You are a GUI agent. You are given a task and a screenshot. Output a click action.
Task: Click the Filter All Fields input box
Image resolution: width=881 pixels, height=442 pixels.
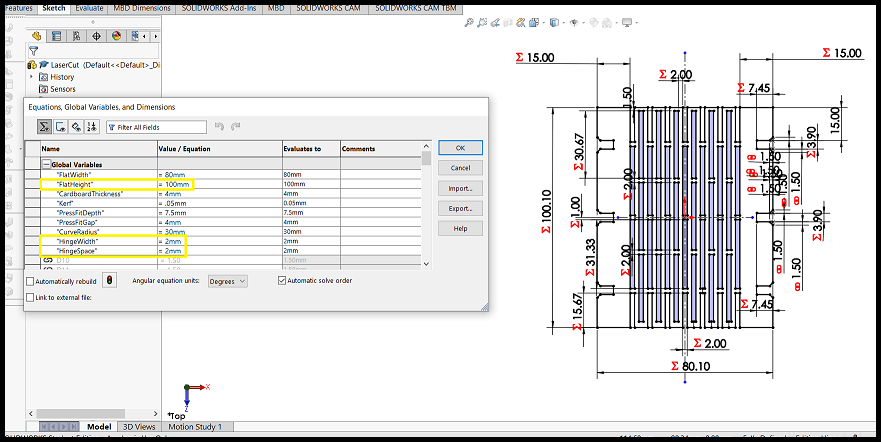156,127
